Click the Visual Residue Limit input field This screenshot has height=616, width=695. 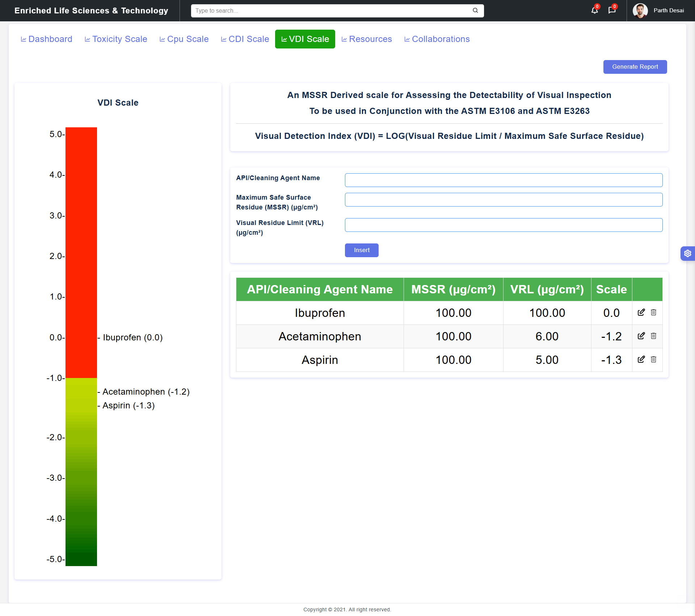(504, 225)
